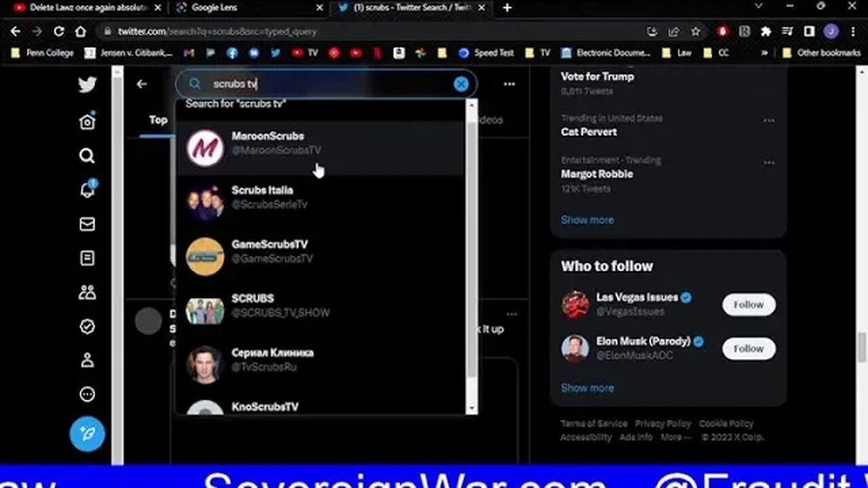Open Las Vegas Issues profile name
The width and height of the screenshot is (868, 488).
point(637,298)
